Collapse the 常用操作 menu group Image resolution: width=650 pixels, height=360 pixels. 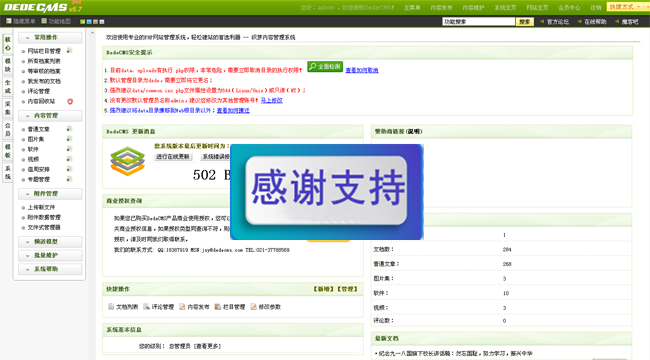coord(50,37)
